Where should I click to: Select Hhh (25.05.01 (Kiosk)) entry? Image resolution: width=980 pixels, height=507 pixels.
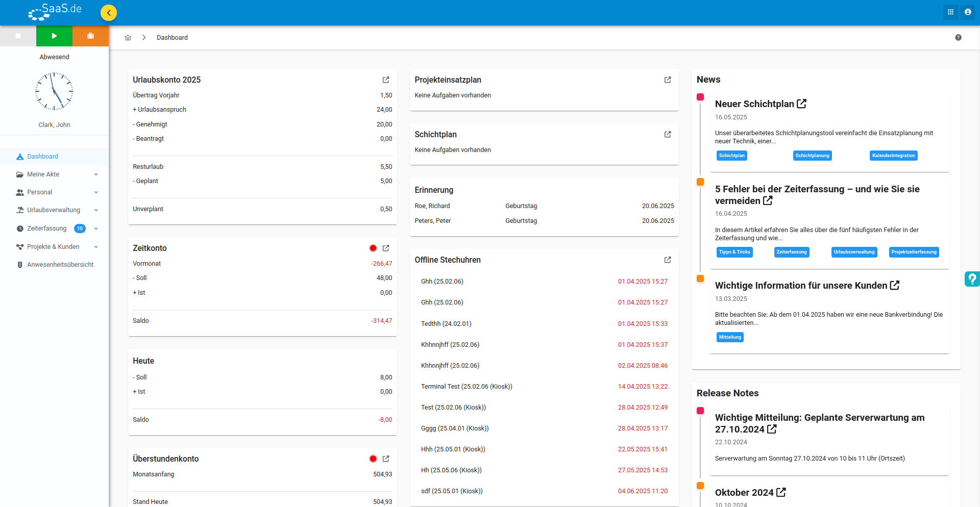point(544,449)
